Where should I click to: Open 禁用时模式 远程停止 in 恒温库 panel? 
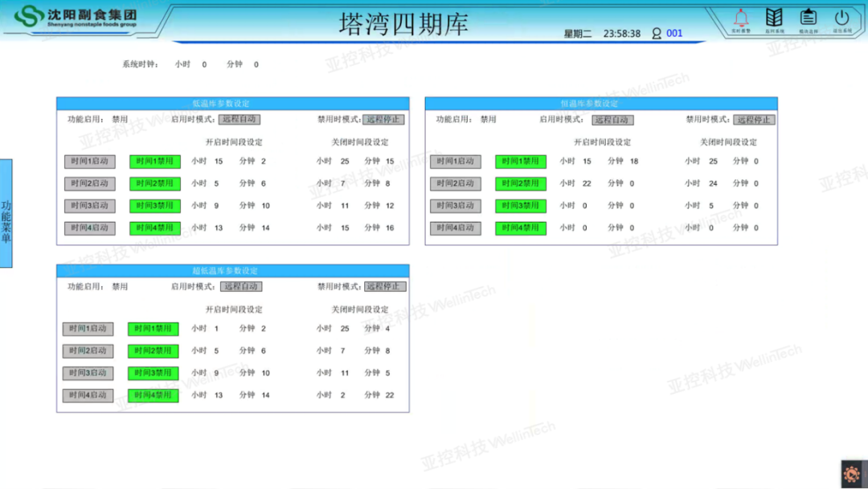[x=754, y=120]
